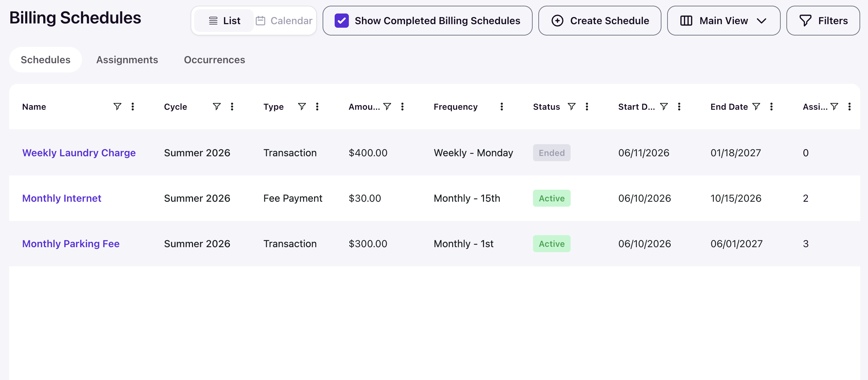This screenshot has width=868, height=380.
Task: Click the 10/15/2026 end date
Action: [736, 198]
